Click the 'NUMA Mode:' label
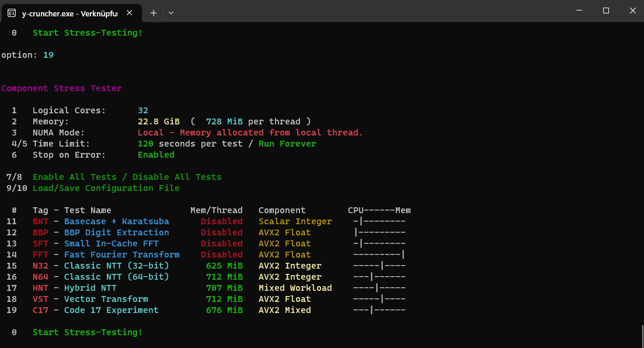The height and width of the screenshot is (348, 644). coord(59,133)
